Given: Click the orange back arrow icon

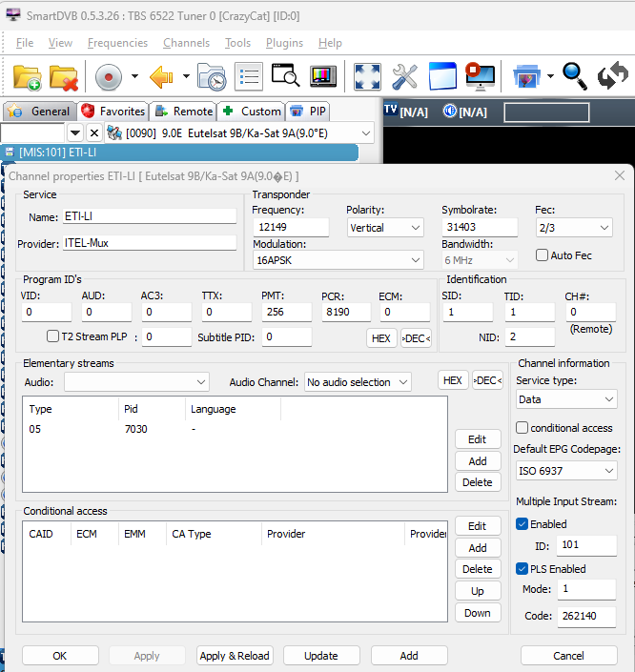Looking at the screenshot, I should point(161,77).
